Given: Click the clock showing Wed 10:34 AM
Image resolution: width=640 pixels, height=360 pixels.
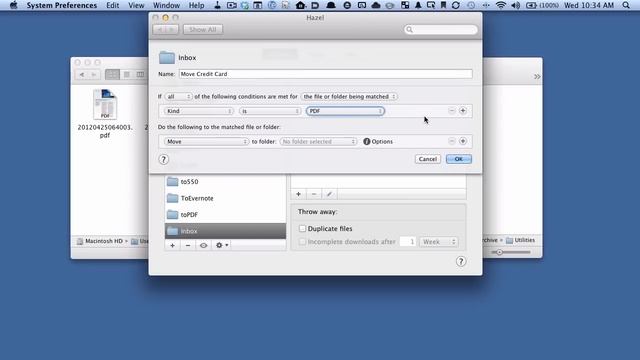Looking at the screenshot, I should [x=589, y=5].
